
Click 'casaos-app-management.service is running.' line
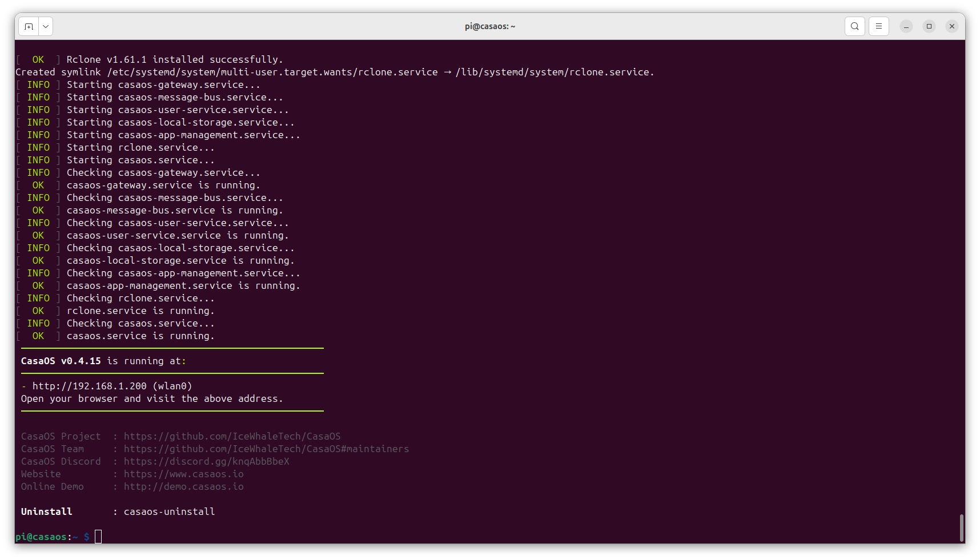click(183, 286)
